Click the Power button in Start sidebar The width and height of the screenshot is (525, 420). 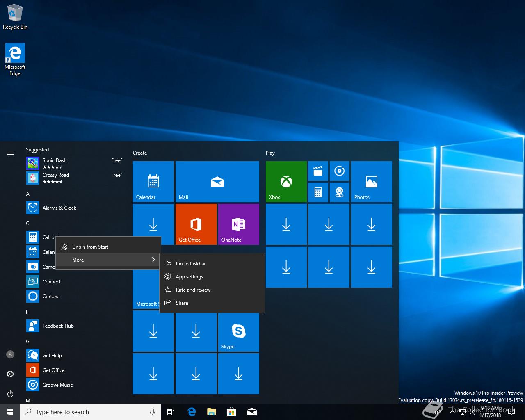(10, 394)
